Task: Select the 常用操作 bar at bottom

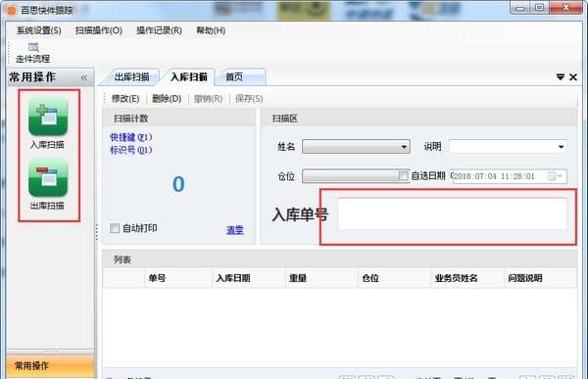Action: [50, 365]
